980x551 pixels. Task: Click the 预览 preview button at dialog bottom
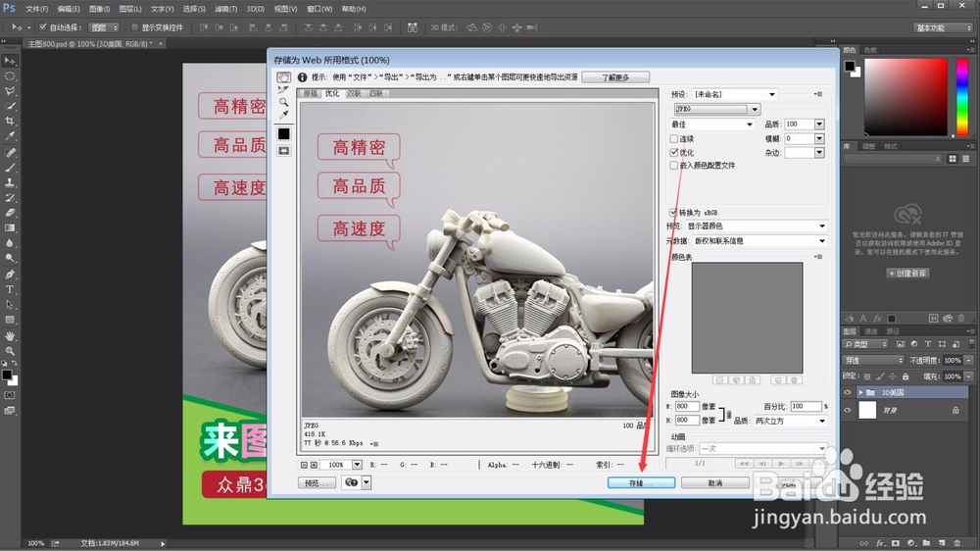(317, 482)
